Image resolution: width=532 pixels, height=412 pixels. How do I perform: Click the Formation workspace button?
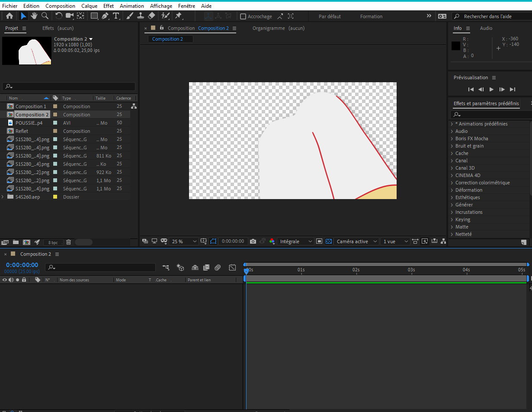[371, 16]
